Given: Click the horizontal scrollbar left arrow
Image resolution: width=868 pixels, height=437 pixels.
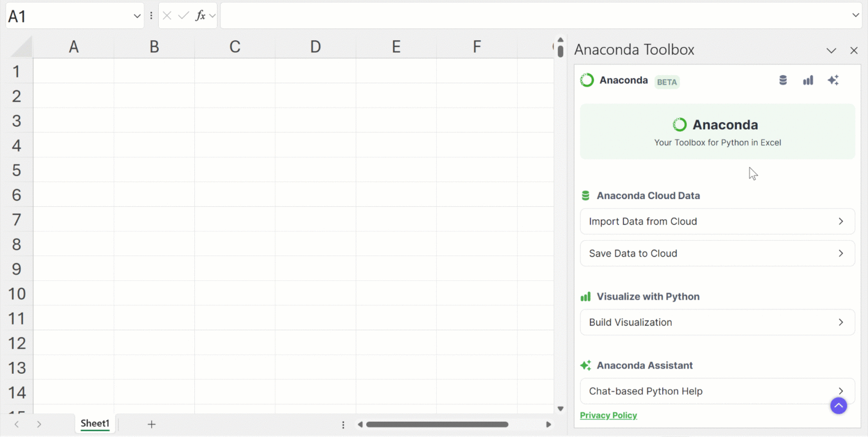Looking at the screenshot, I should pyautogui.click(x=360, y=425).
